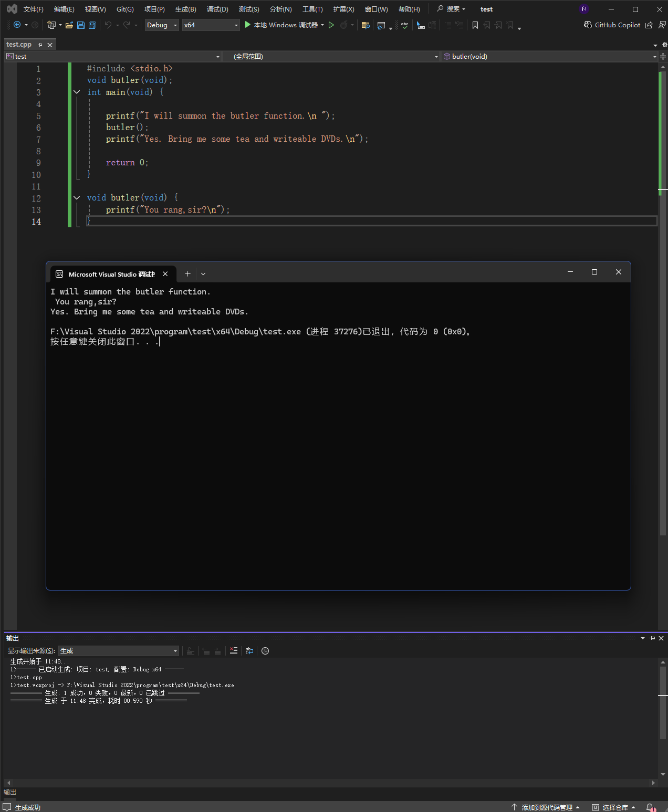Collapse the main function code block
668x812 pixels.
tap(77, 92)
